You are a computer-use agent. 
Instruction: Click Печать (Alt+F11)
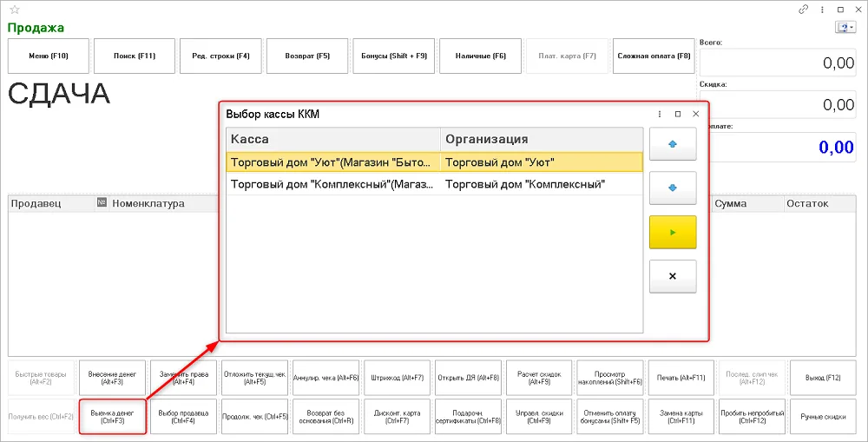pos(681,377)
